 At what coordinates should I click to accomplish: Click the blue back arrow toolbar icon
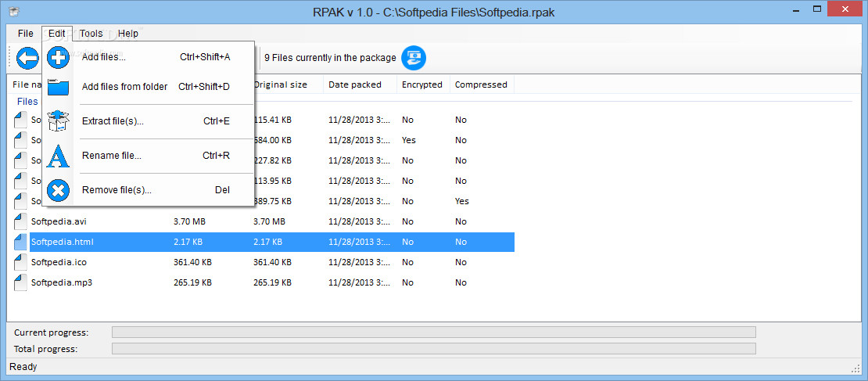(27, 58)
